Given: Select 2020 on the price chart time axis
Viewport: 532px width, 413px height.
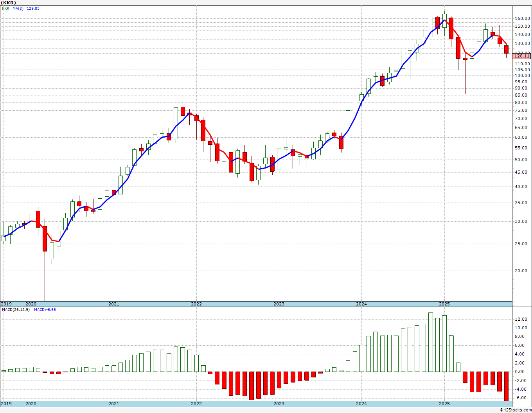Looking at the screenshot, I should (x=31, y=304).
